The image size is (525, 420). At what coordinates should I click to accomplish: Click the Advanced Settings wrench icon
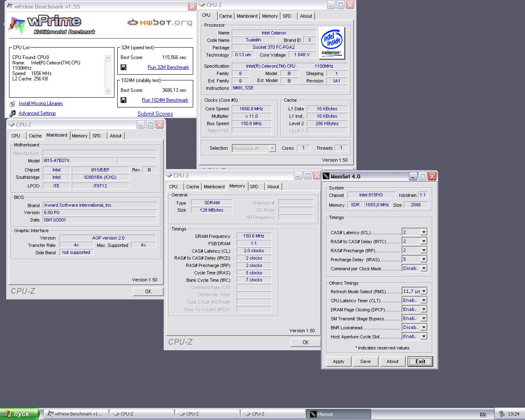coord(12,113)
